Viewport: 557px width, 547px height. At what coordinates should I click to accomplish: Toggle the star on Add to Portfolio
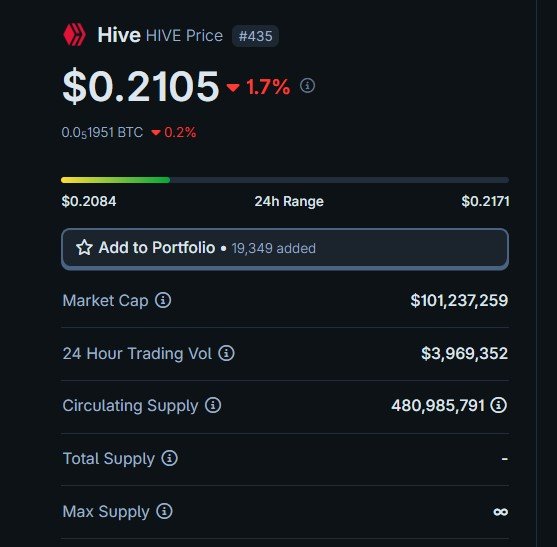coord(84,248)
